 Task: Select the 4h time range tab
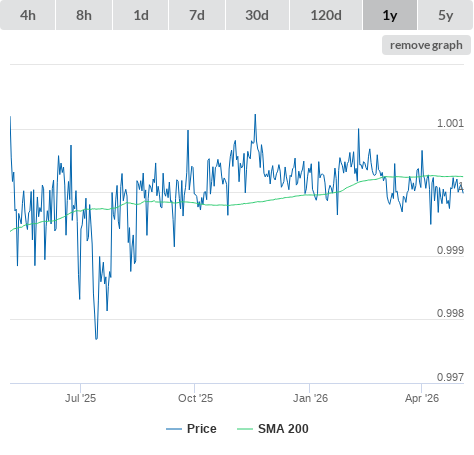click(x=28, y=15)
